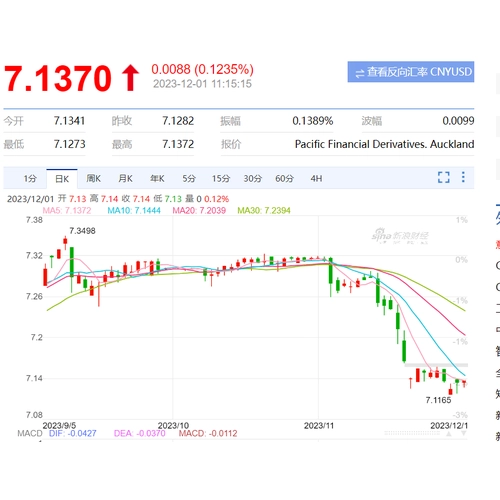The height and width of the screenshot is (500, 500).
Task: Grab the dotted chart range handle
Action: 412,433
